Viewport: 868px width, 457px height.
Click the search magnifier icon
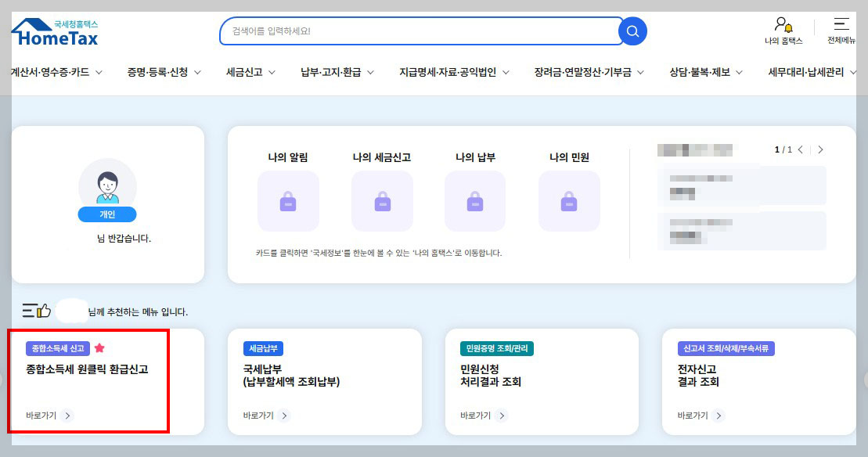click(x=631, y=31)
